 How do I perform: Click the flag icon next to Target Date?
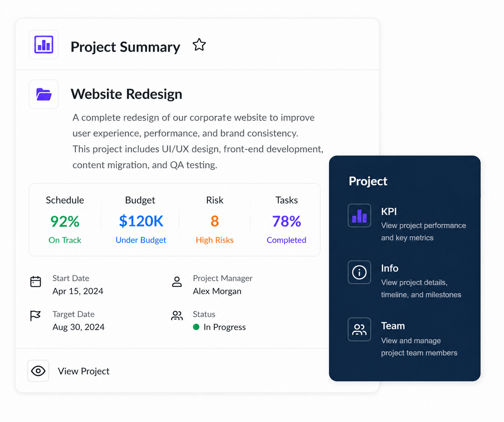pyautogui.click(x=35, y=315)
